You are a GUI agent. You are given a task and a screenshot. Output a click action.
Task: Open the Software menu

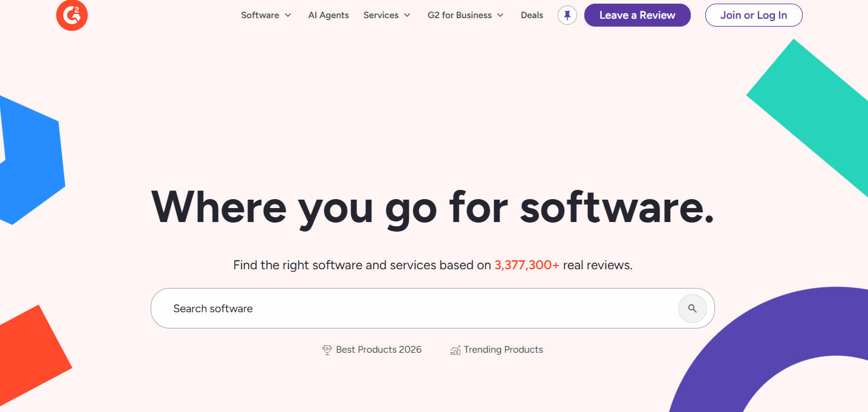266,15
